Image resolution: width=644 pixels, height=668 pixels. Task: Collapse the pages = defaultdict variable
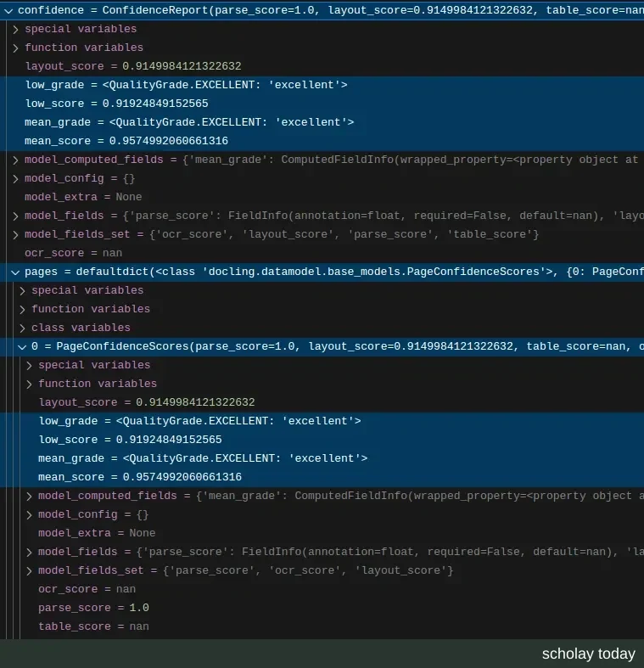click(x=15, y=272)
